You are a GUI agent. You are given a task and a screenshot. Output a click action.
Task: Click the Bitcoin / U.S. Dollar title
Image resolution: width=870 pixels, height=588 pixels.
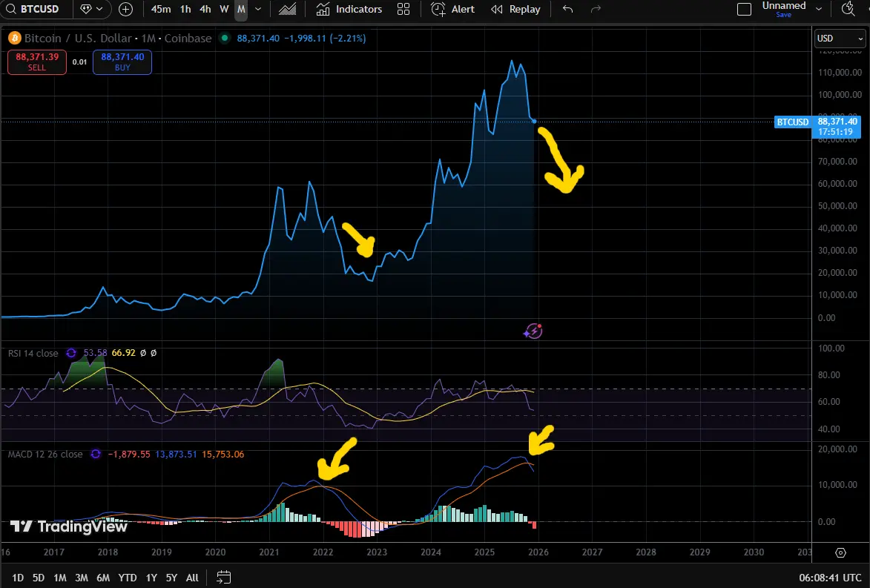point(78,39)
